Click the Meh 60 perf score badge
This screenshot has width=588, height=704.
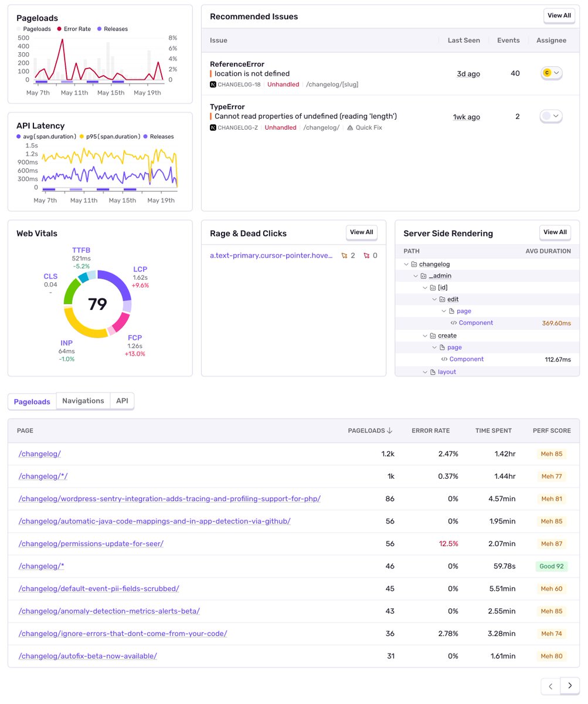point(552,589)
